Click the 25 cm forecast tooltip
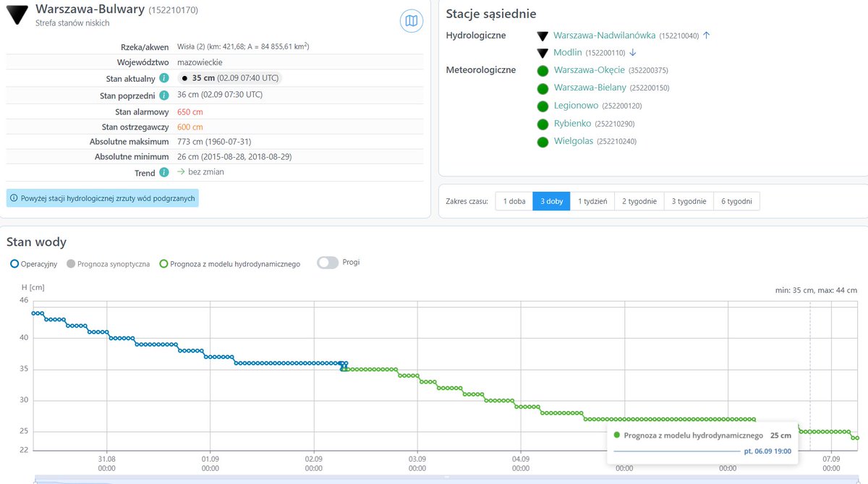Viewport: 868px width, 484px height. point(702,442)
